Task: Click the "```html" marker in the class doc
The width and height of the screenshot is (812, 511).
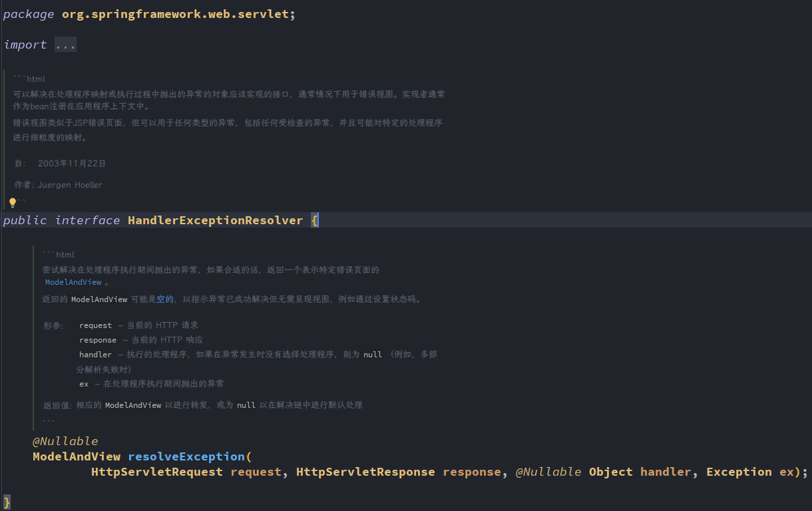Action: 29,79
